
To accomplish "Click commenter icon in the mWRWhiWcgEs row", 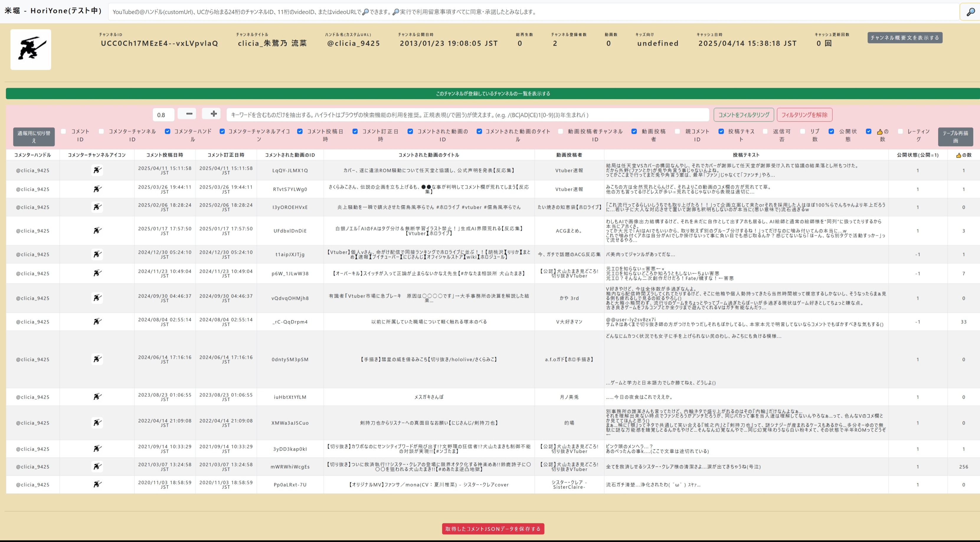I will pos(97,467).
